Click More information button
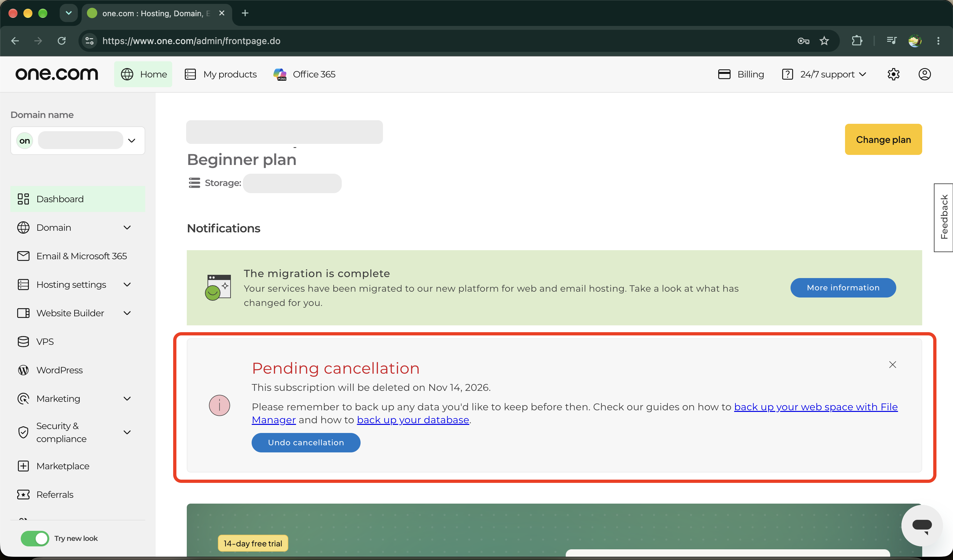 pyautogui.click(x=843, y=287)
